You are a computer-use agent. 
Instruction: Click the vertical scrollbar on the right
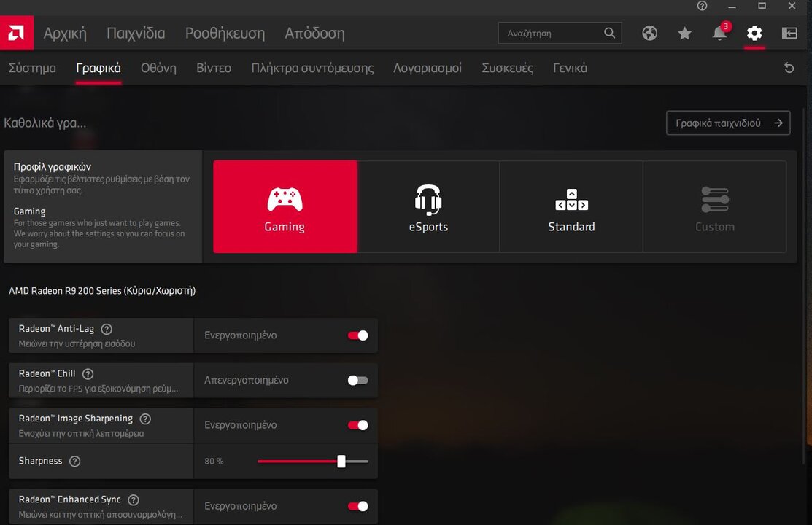804,285
